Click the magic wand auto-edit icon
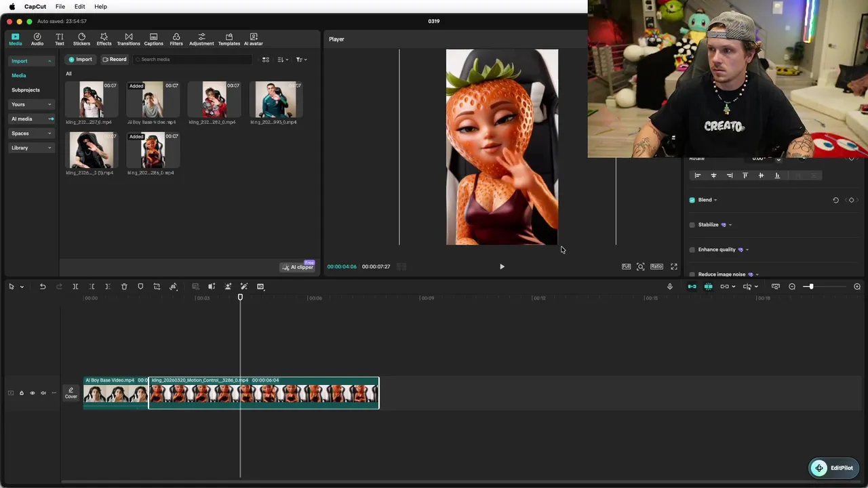This screenshot has height=488, width=868. point(244,287)
